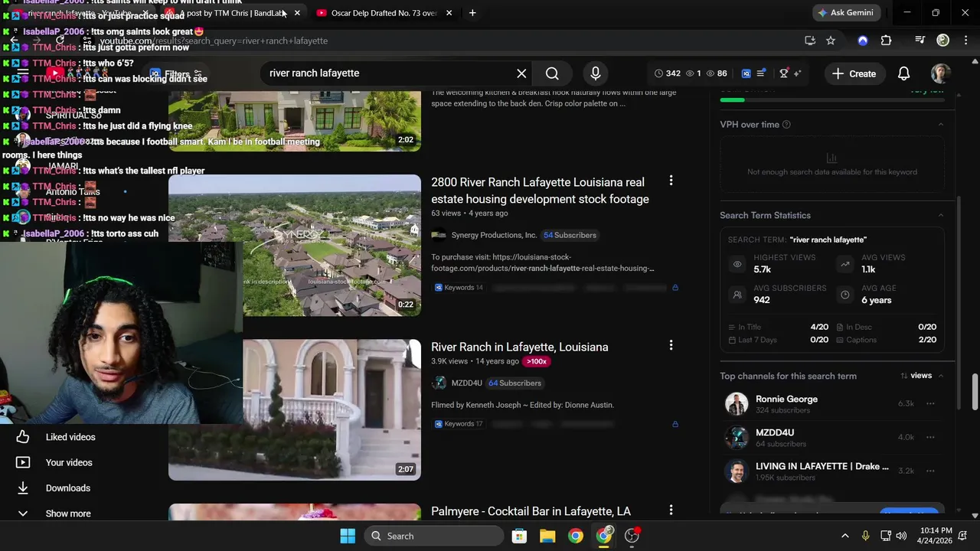Click the vidIQ logo icon

pyautogui.click(x=746, y=73)
